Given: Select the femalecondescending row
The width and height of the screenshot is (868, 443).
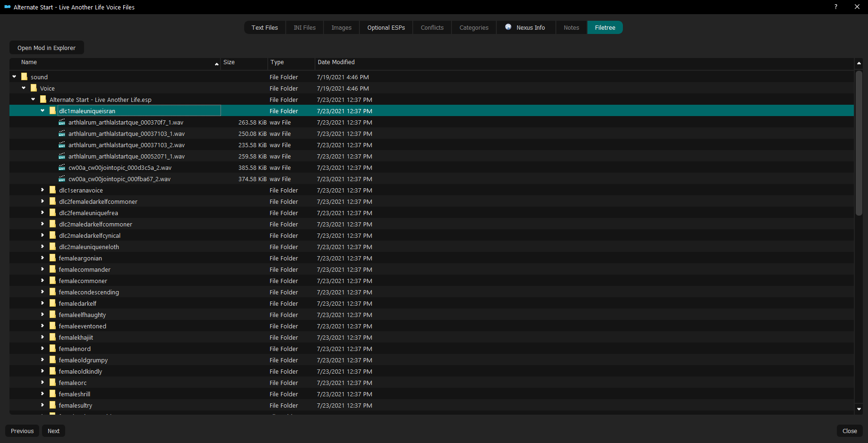Looking at the screenshot, I should coord(432,292).
